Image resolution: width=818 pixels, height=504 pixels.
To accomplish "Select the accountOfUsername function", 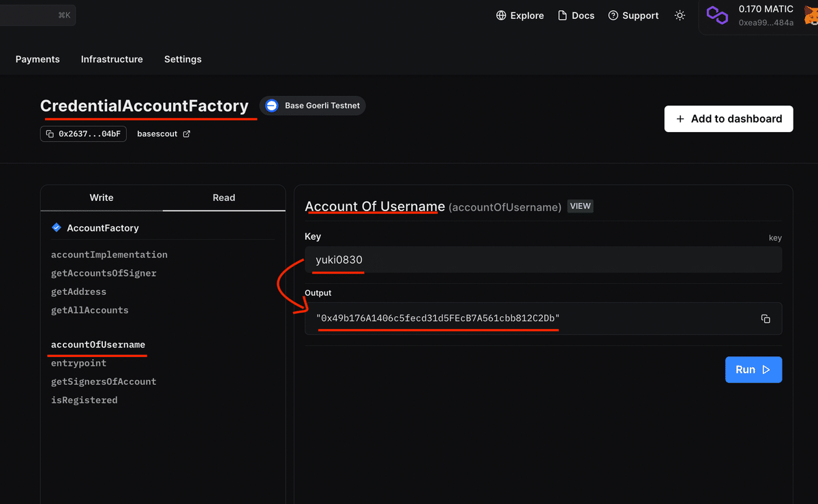I will coord(98,345).
